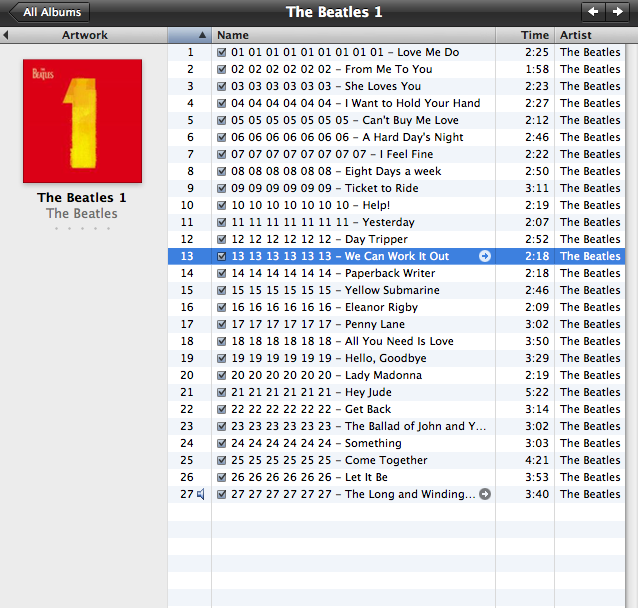Uncheck the Eight Days a week track
The image size is (638, 608).
pos(221,171)
